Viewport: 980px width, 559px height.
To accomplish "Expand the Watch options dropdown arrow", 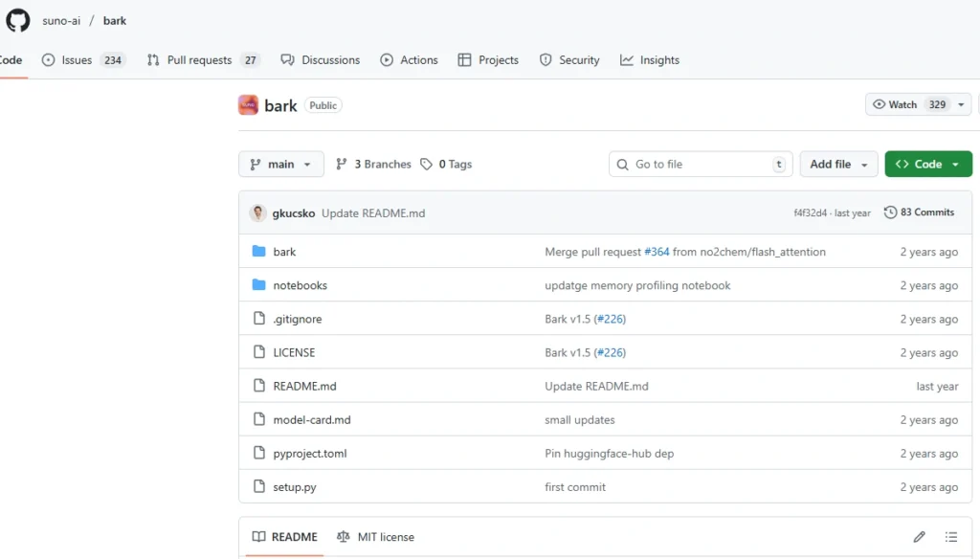I will 962,105.
